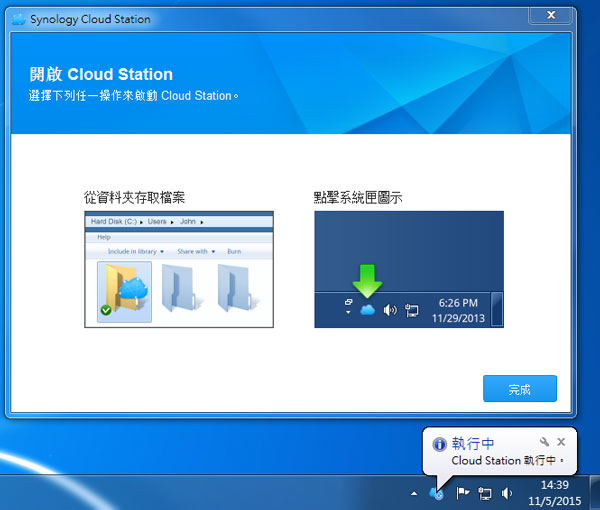
Task: Open notification options wrench icon
Action: click(x=544, y=442)
